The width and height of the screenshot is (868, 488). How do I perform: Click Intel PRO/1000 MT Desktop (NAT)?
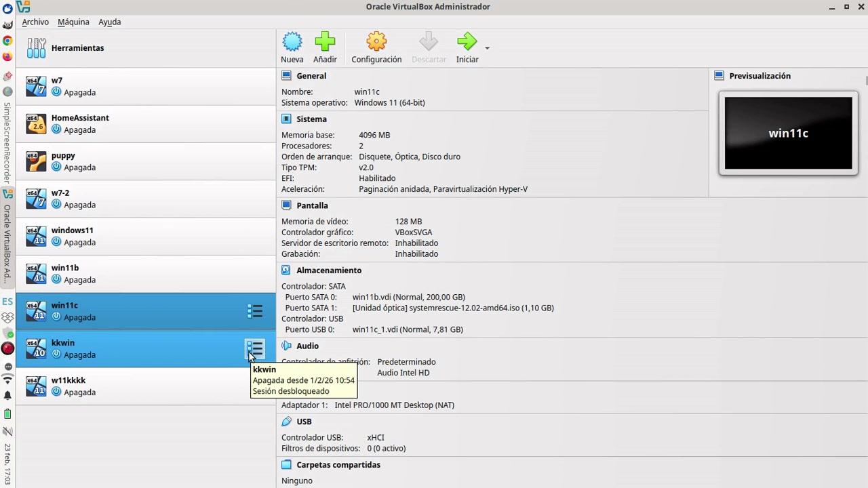[395, 405]
